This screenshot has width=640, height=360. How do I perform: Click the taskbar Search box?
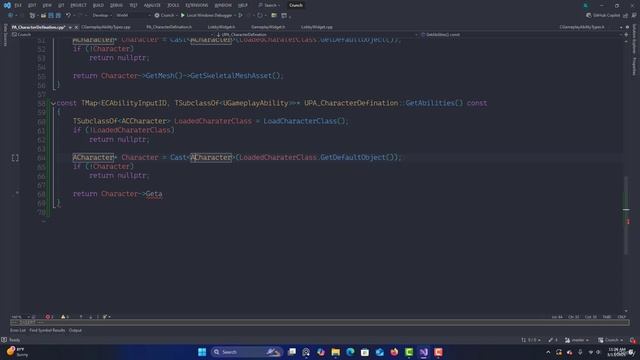point(247,352)
